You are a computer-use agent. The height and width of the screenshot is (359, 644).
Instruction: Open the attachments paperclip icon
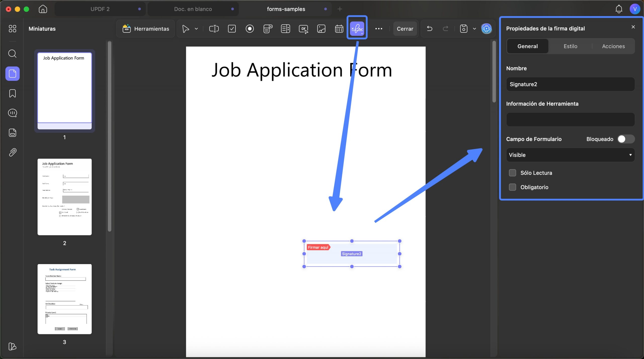[x=12, y=152]
